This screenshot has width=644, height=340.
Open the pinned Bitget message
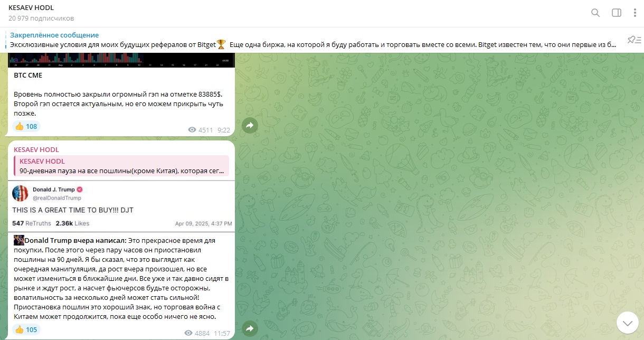coord(313,40)
